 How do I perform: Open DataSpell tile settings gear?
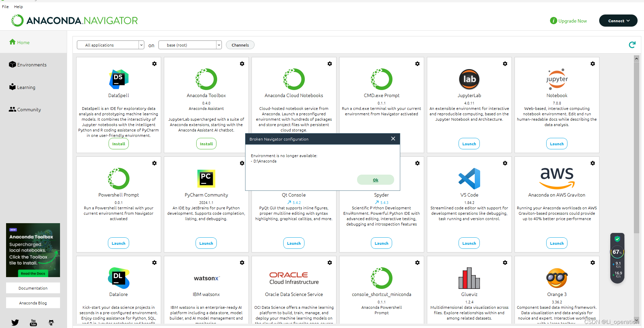pos(154,64)
